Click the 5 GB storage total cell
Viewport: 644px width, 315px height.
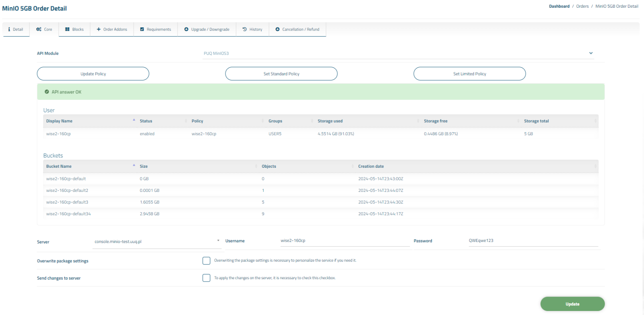[x=528, y=134]
